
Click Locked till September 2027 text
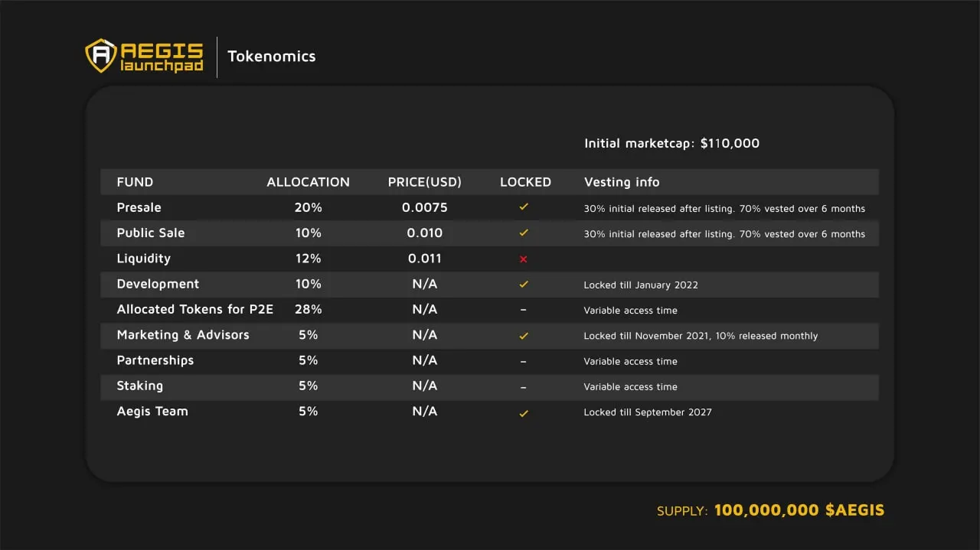[648, 412]
